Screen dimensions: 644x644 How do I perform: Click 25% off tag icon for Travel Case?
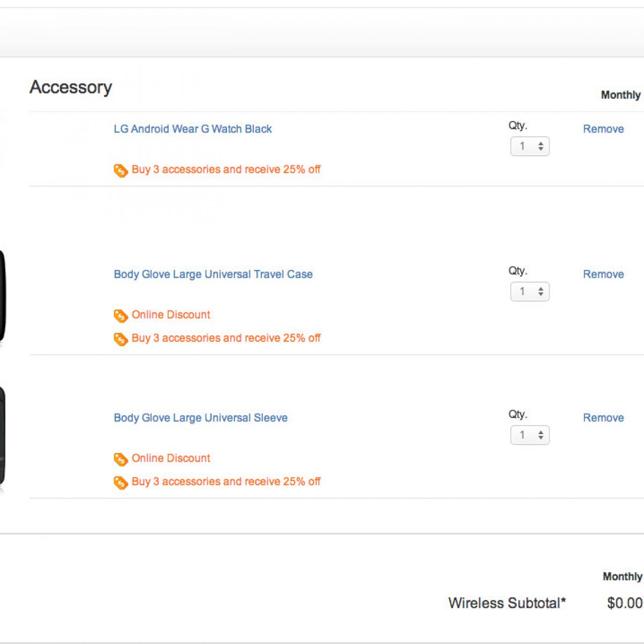click(x=120, y=339)
